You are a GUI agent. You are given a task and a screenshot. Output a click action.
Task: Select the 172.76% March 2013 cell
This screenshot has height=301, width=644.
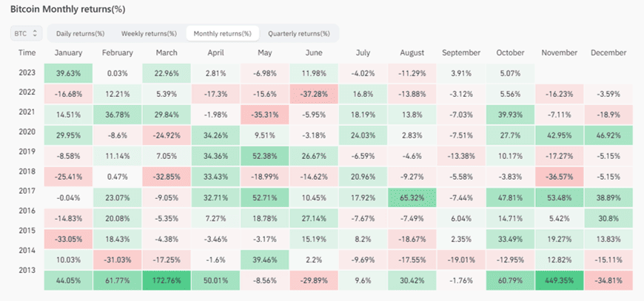(x=167, y=280)
